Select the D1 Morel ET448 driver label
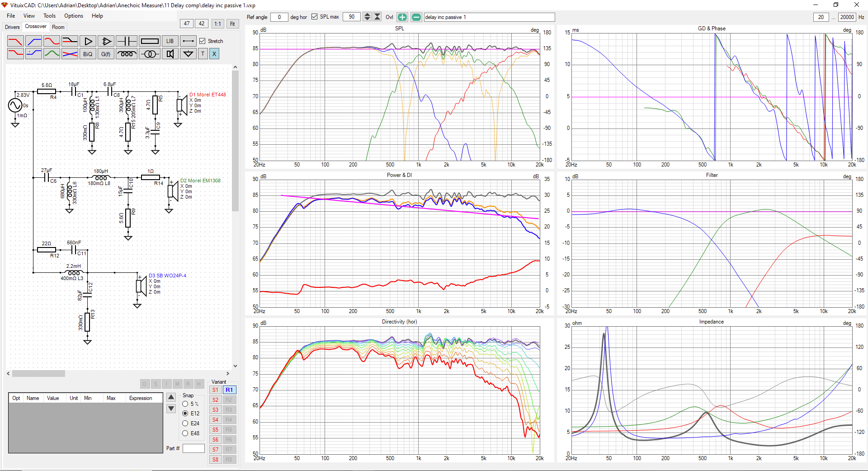868x471 pixels. point(208,95)
